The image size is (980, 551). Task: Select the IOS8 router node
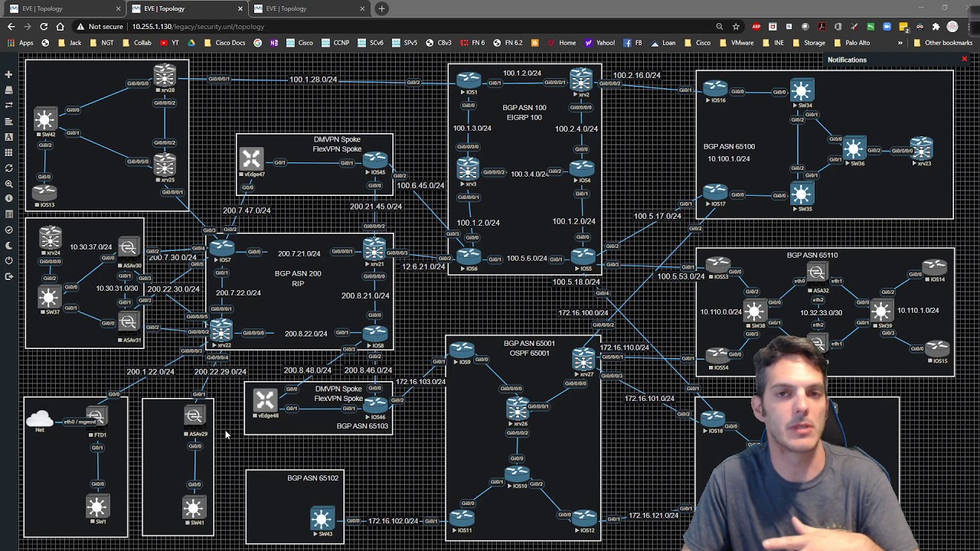(x=375, y=332)
